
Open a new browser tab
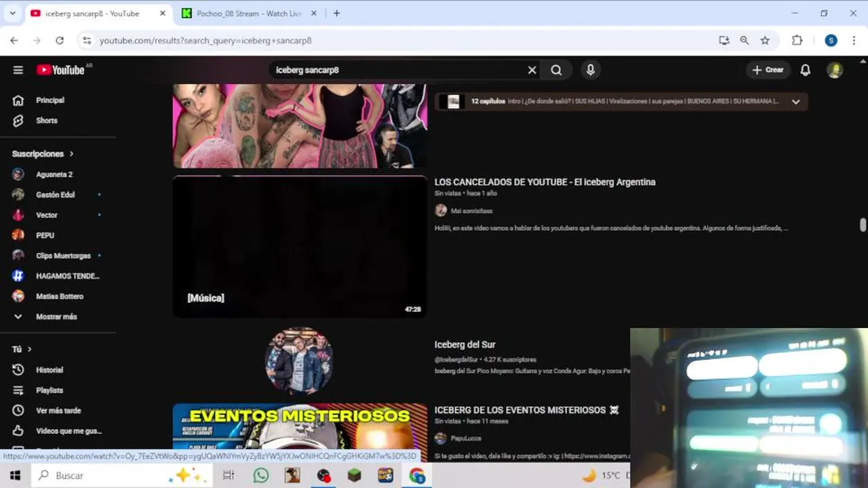click(x=336, y=14)
